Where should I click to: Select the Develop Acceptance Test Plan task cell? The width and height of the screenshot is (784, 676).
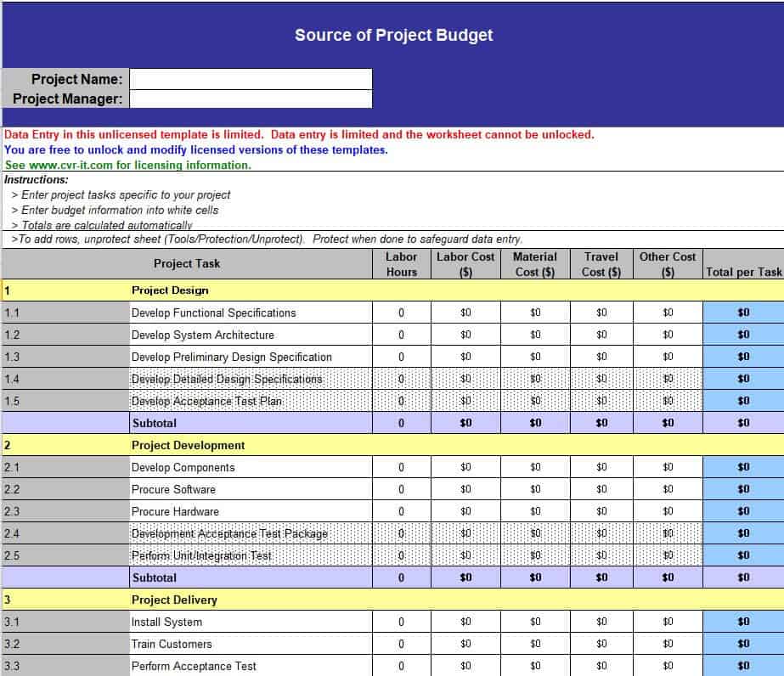tap(251, 401)
